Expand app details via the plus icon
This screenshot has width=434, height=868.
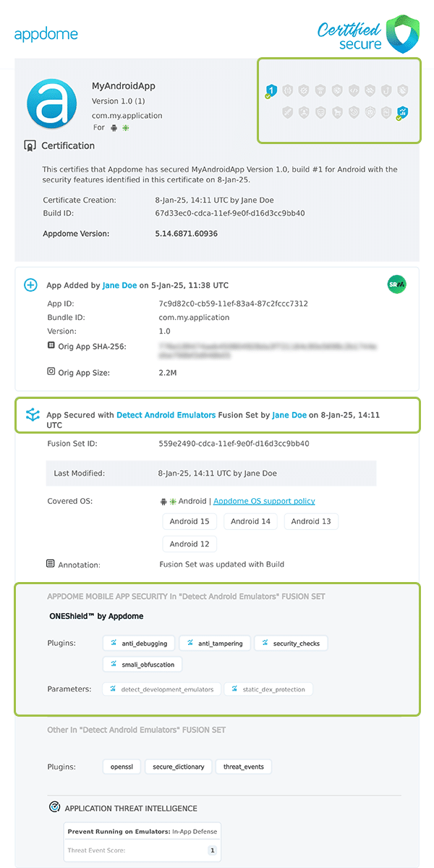[30, 285]
